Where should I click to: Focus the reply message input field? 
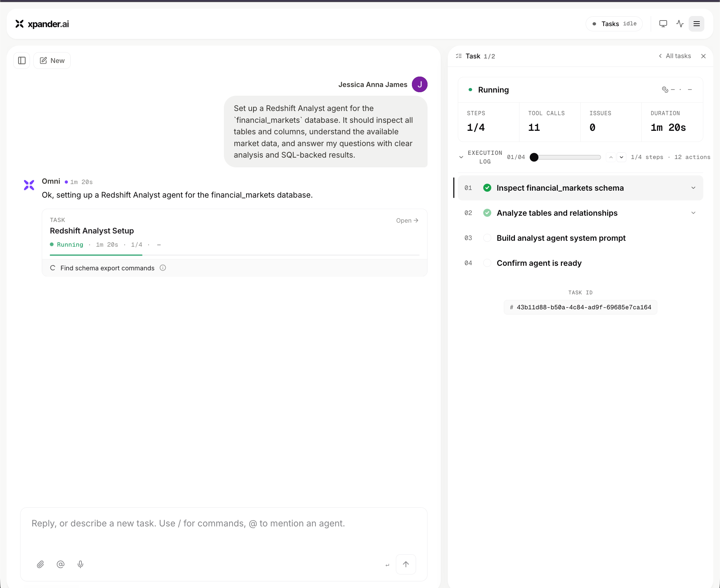pos(224,524)
